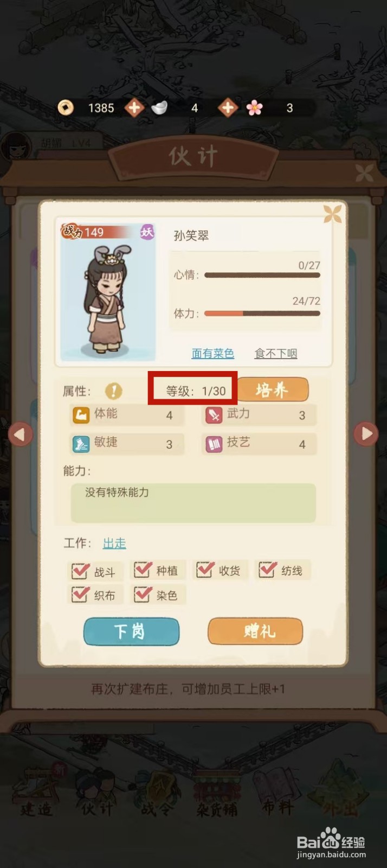Click the orange 赠礼 gift button
This screenshot has height=868, width=387.
pos(255,631)
